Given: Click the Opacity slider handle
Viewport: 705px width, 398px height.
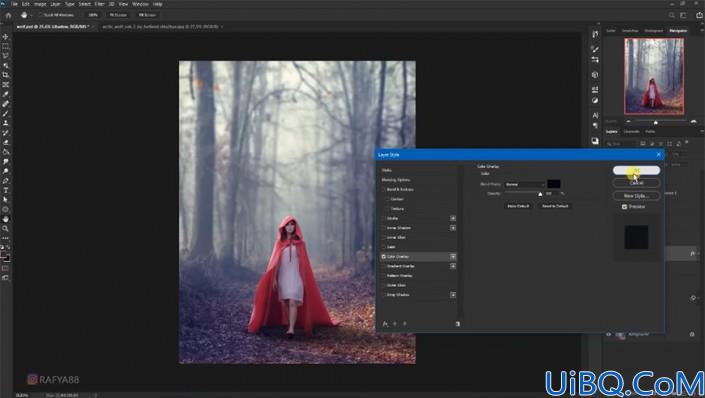Looking at the screenshot, I should click(540, 194).
